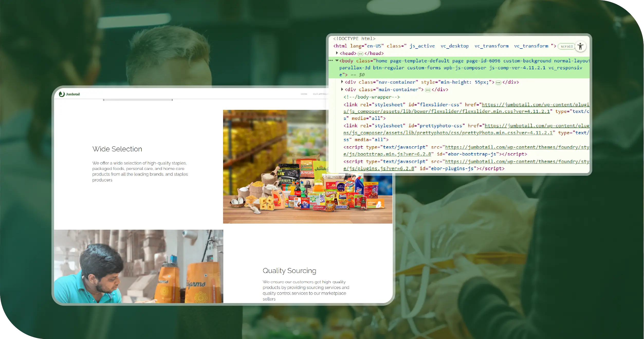Expand the head element node
The height and width of the screenshot is (339, 644).
click(337, 53)
